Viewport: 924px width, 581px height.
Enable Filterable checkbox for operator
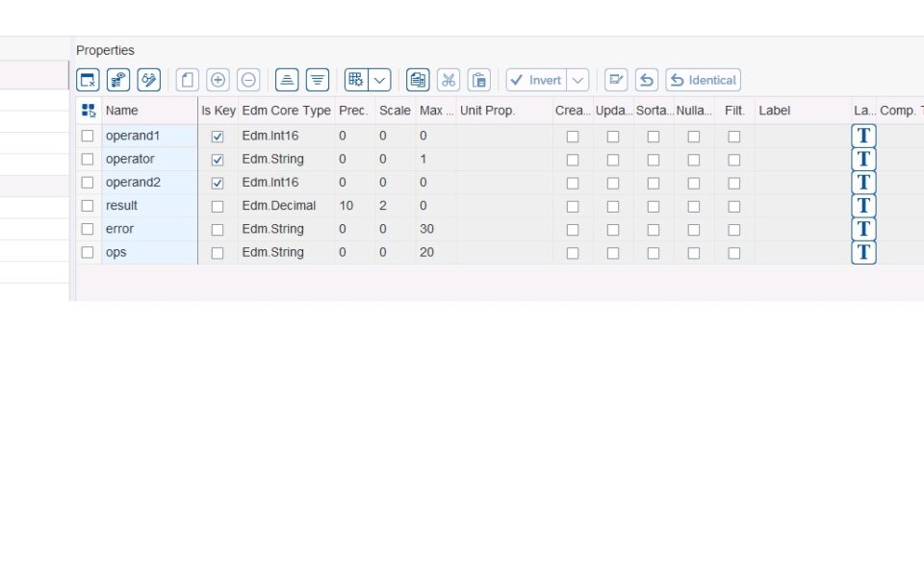point(734,160)
